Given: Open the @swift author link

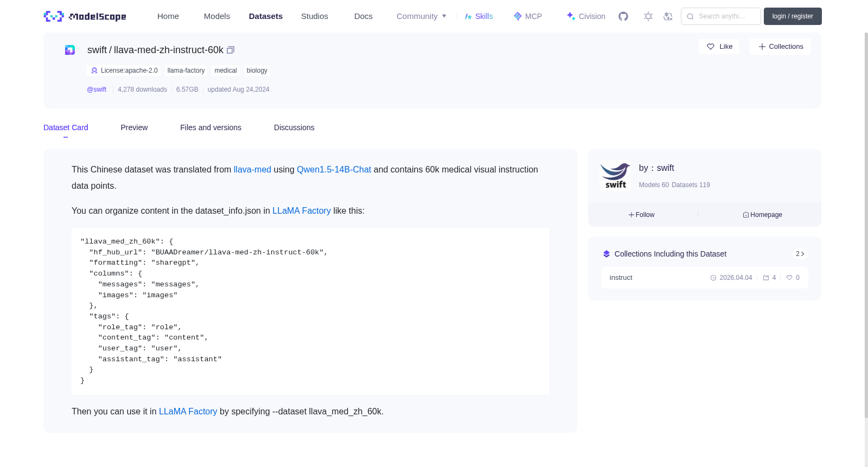Looking at the screenshot, I should tap(97, 89).
